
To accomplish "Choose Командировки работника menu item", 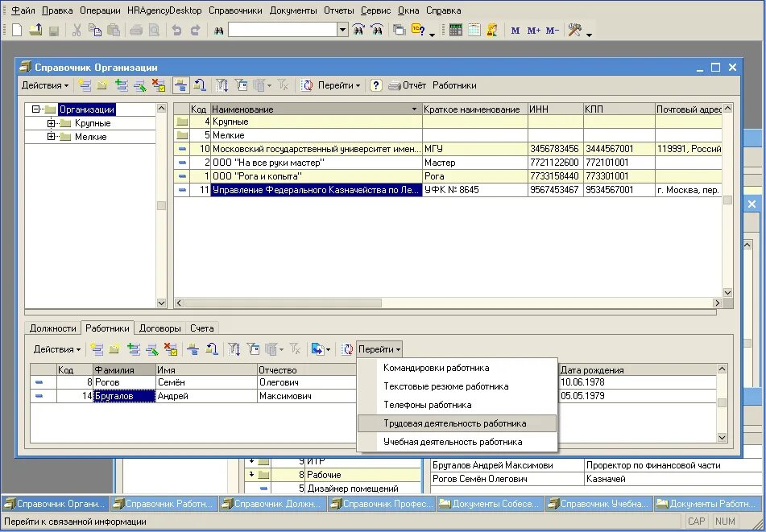I will (x=457, y=368).
